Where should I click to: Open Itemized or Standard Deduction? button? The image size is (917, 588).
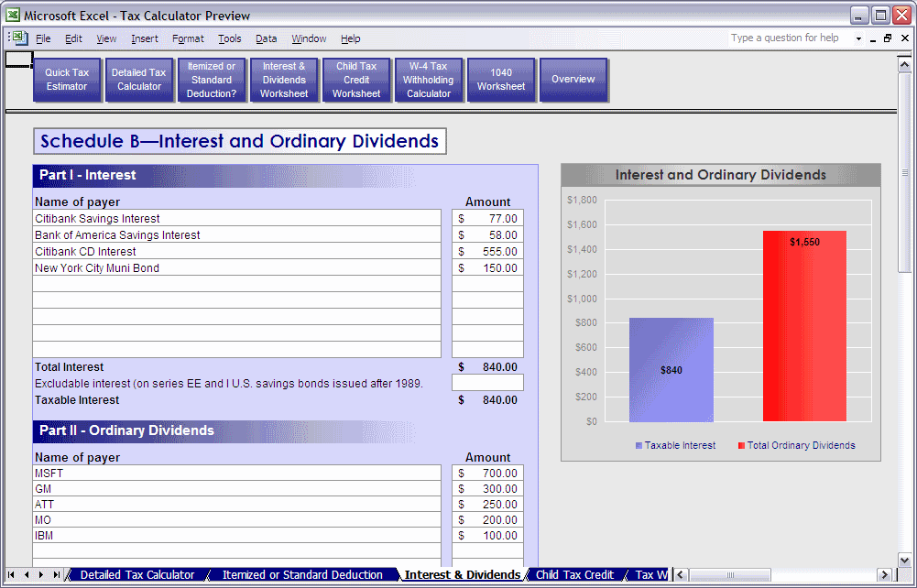(x=212, y=80)
